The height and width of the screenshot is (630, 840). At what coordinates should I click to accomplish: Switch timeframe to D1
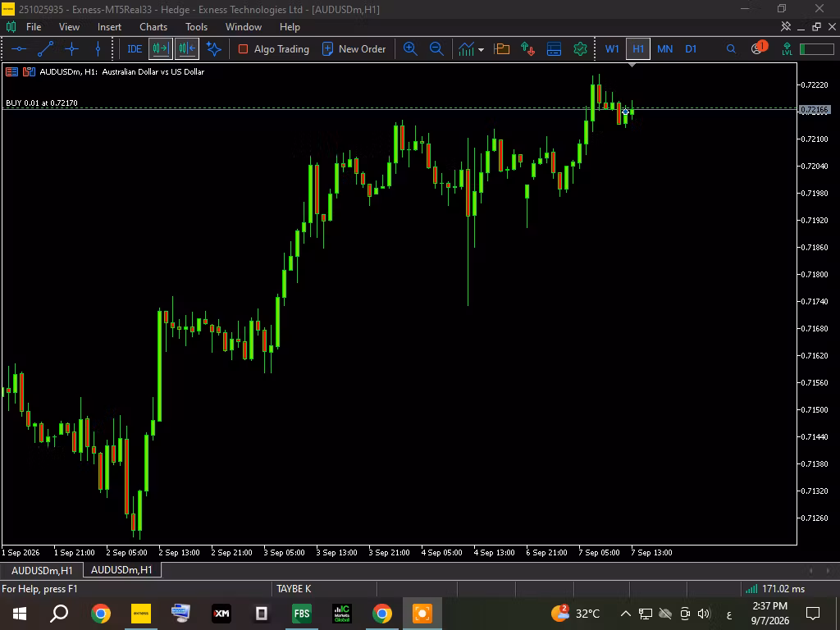(x=691, y=48)
